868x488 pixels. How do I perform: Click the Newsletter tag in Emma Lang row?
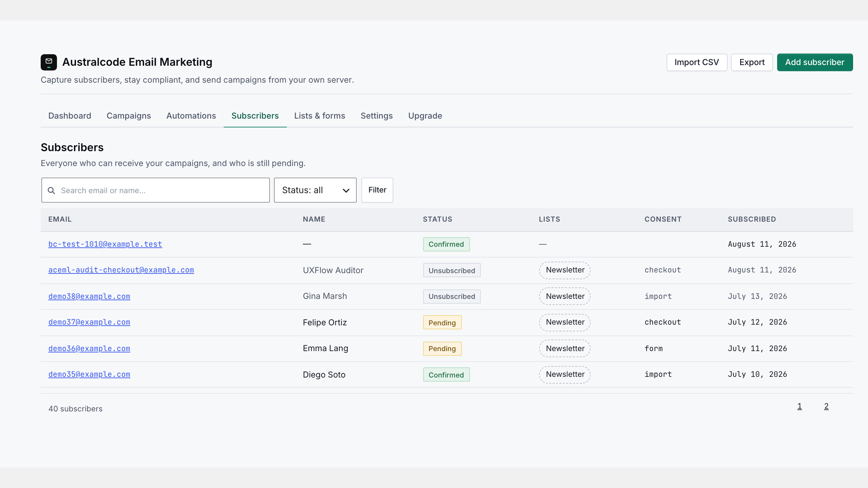tap(565, 348)
